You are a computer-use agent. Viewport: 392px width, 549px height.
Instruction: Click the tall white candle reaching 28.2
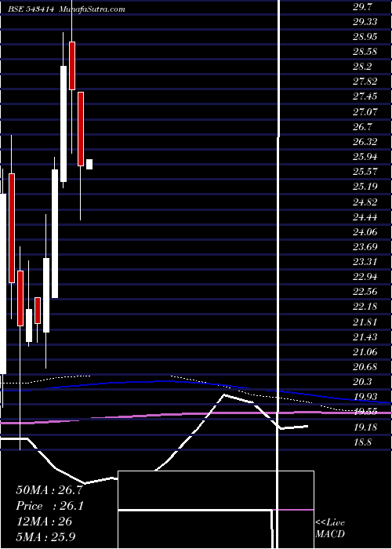pos(64,124)
